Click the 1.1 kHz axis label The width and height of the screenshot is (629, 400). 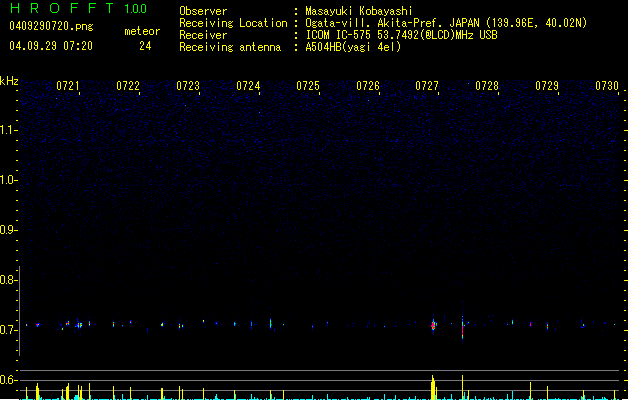(x=9, y=130)
